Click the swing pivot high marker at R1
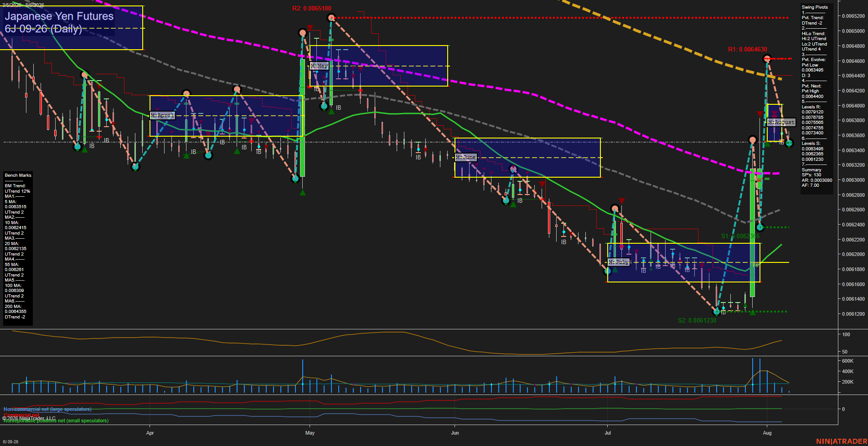Viewport: 868px width, 446px height. [x=767, y=59]
